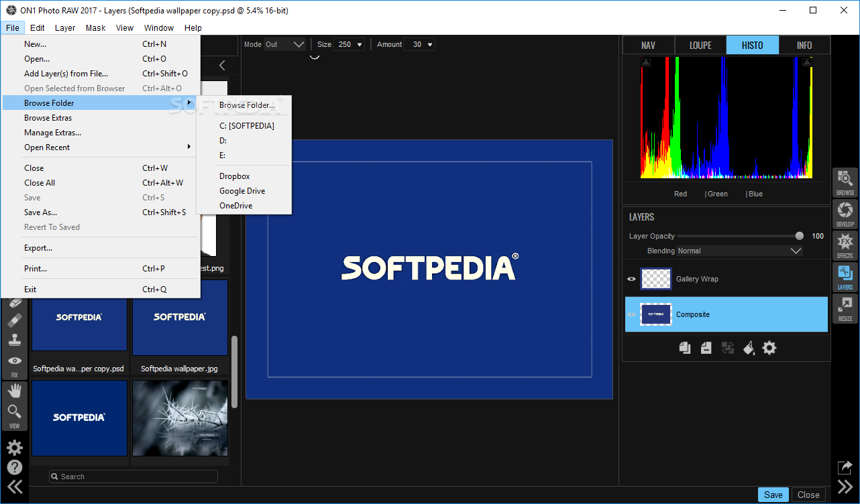Toggle the shadow clipping triangle on histogram
Viewport: 860px width, 504px height.
coord(646,62)
